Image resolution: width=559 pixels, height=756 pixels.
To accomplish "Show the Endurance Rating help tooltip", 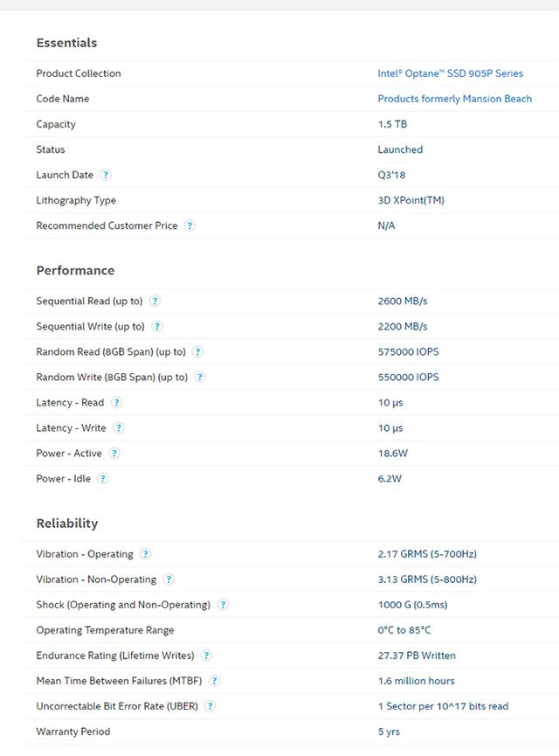I will 206,655.
